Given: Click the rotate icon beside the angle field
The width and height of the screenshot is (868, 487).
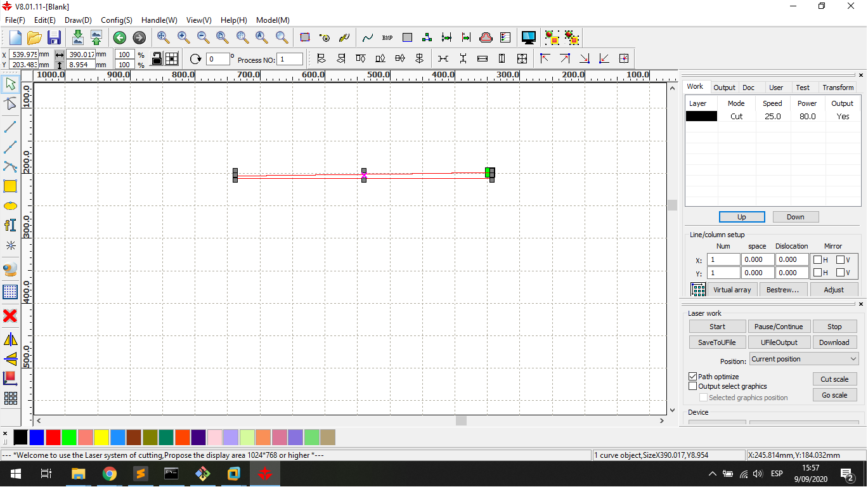Looking at the screenshot, I should (x=196, y=59).
